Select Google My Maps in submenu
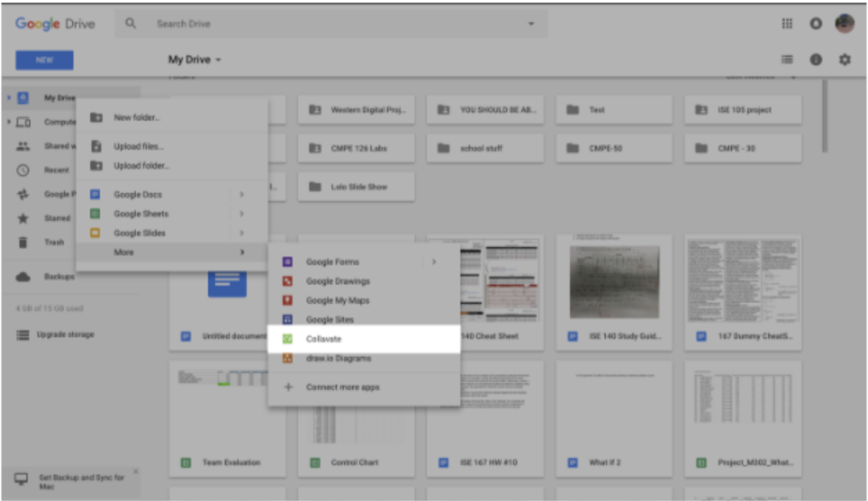This screenshot has width=868, height=501. coord(364,300)
